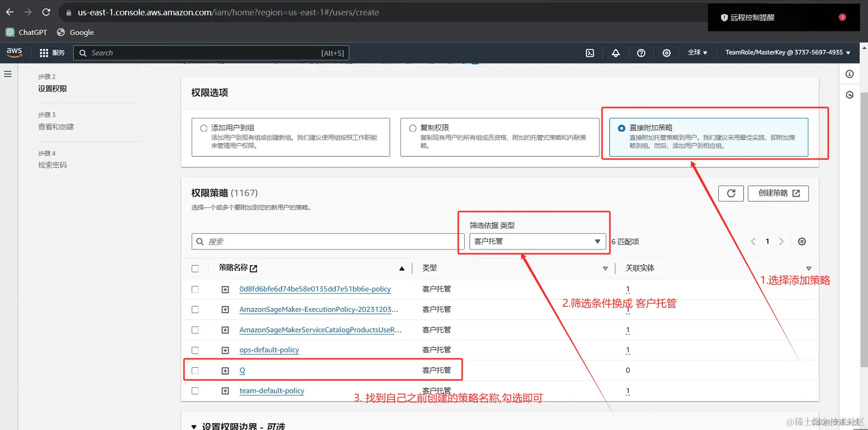This screenshot has height=430, width=868.
Task: Select the 添加用户到组 radio option
Action: click(204, 128)
